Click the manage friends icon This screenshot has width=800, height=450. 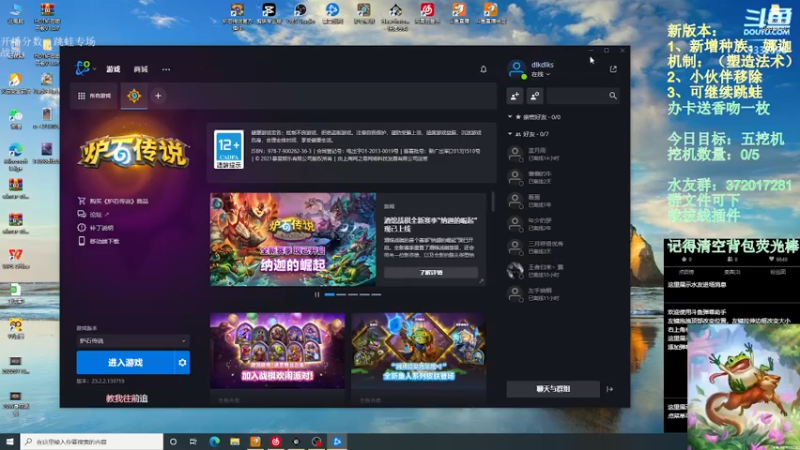(535, 95)
